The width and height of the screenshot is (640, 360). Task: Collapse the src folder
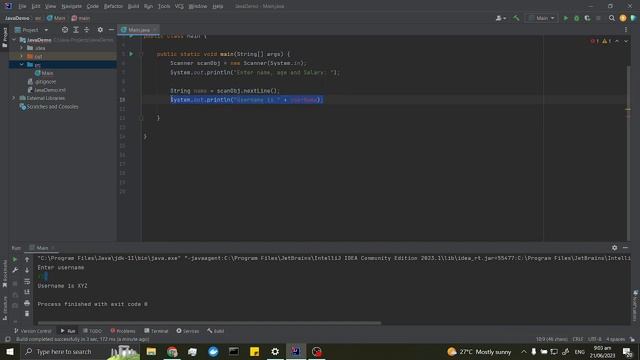click(22, 64)
